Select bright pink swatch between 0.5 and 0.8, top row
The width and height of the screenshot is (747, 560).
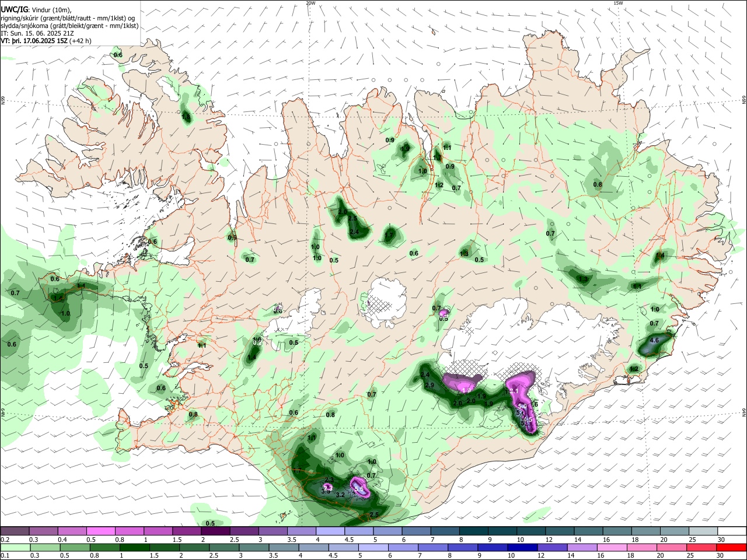click(x=101, y=531)
